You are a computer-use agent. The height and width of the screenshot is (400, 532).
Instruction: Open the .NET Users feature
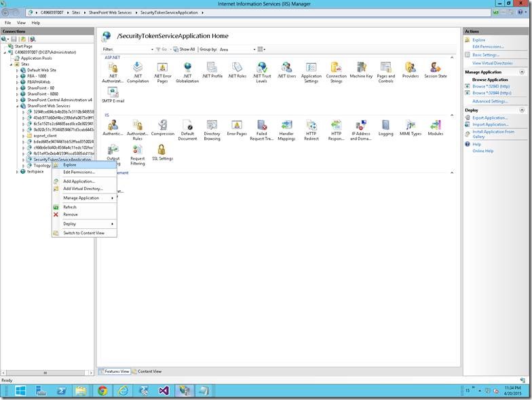tap(286, 71)
